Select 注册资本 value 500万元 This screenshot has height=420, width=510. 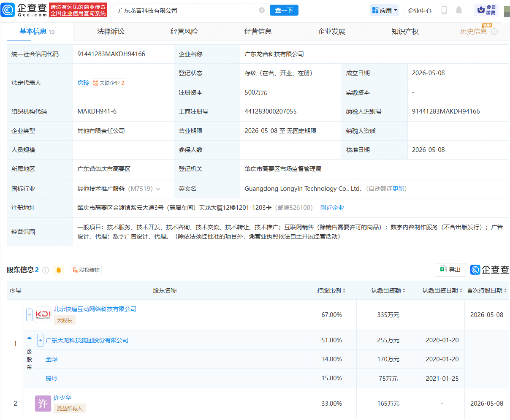click(256, 92)
